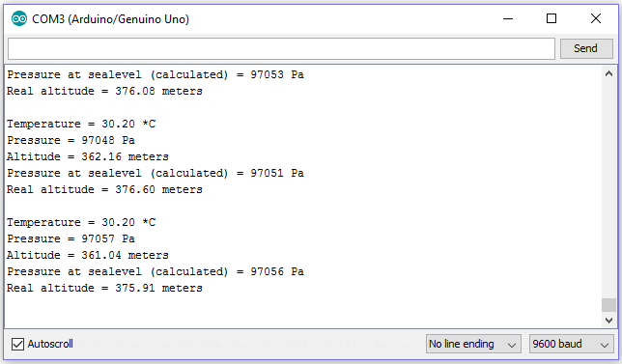Click the line 'Real altitude = 376.08 meters'
The width and height of the screenshot is (622, 364).
104,91
